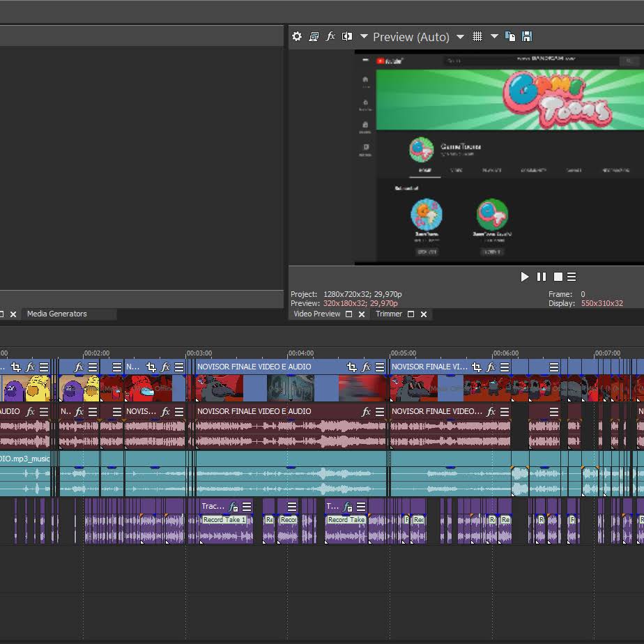Copy snapshot to clipboard icon
This screenshot has height=644, width=644.
click(510, 36)
